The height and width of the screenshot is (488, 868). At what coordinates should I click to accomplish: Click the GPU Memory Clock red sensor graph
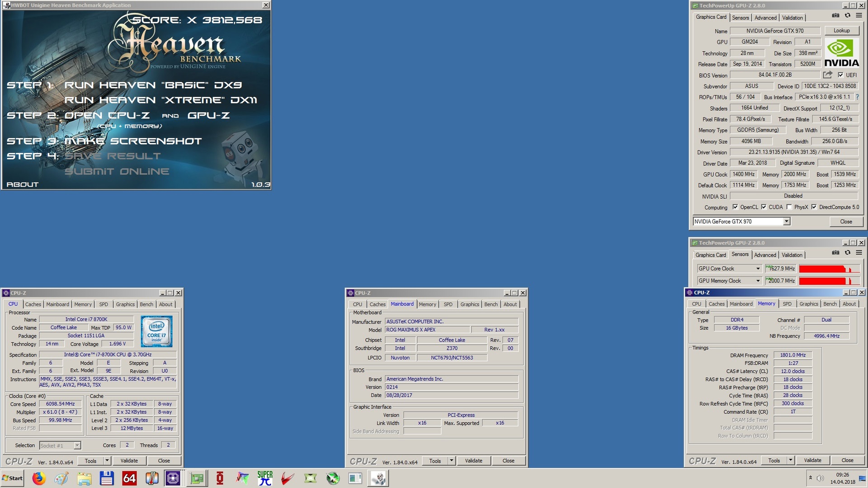pyautogui.click(x=830, y=281)
